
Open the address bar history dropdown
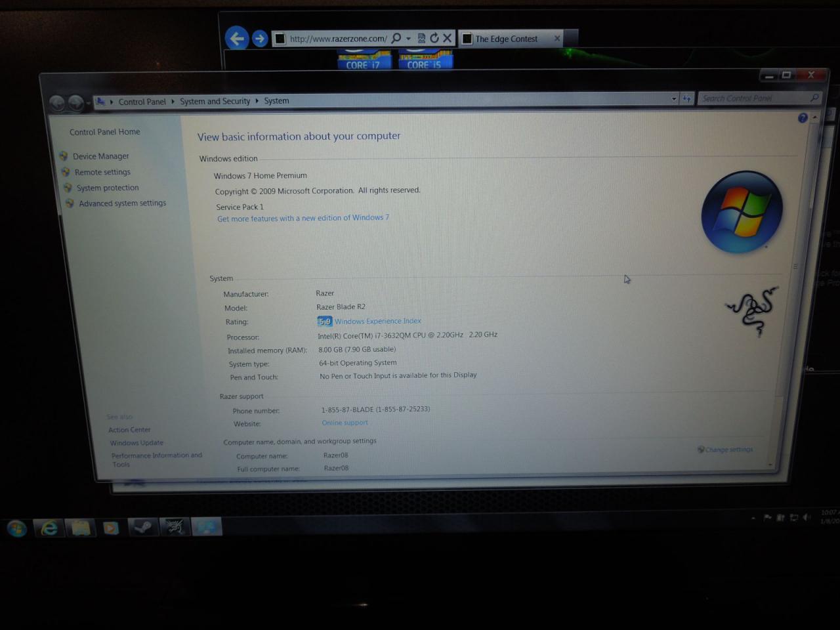[x=674, y=98]
